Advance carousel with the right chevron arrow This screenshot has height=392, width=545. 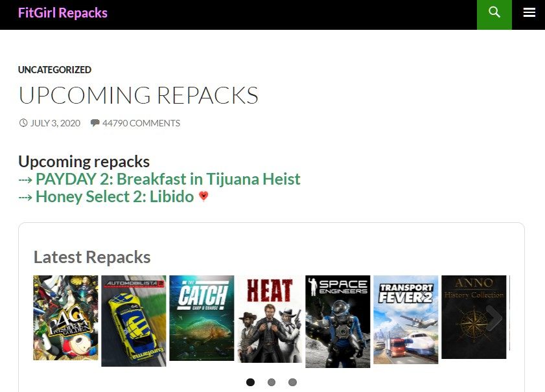point(494,318)
